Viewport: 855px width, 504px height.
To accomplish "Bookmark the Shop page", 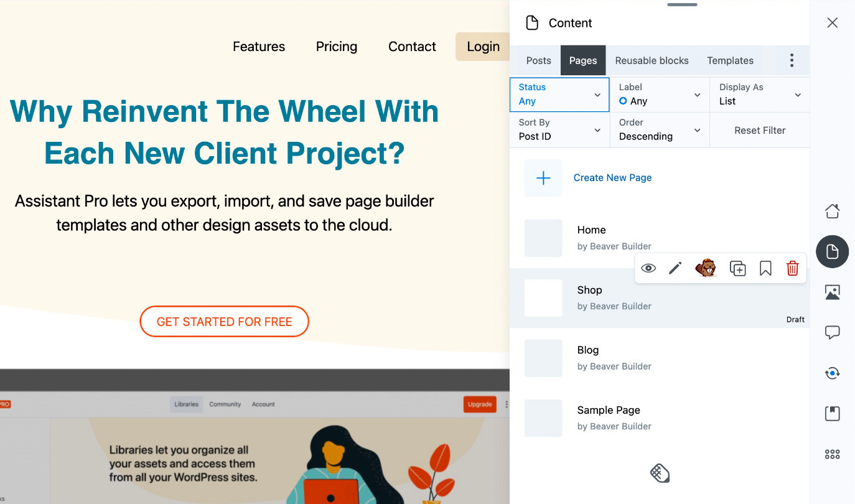I will 765,268.
